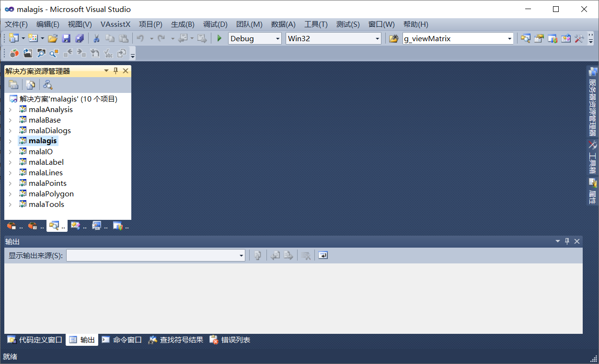This screenshot has width=599, height=364.
Task: Open the 工具(T) tools menu
Action: click(316, 24)
